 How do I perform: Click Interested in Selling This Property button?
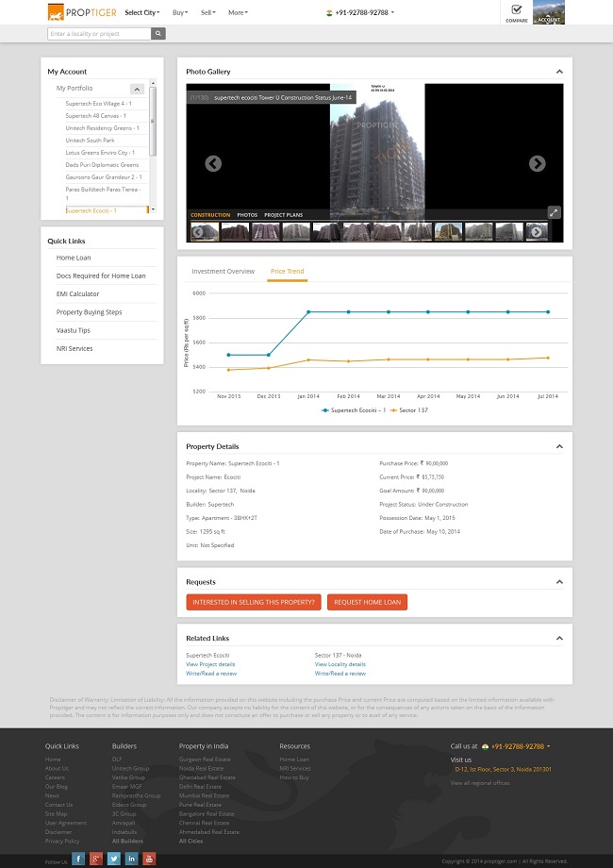(x=254, y=602)
